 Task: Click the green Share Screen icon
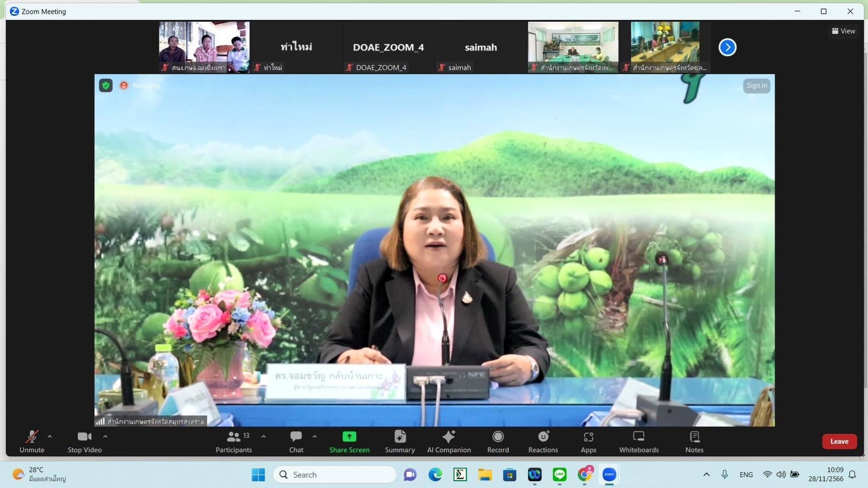pos(349,437)
